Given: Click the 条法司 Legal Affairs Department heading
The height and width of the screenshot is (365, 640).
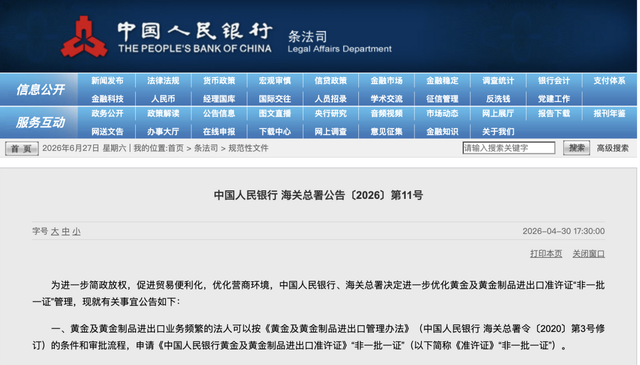Looking at the screenshot, I should click(340, 42).
